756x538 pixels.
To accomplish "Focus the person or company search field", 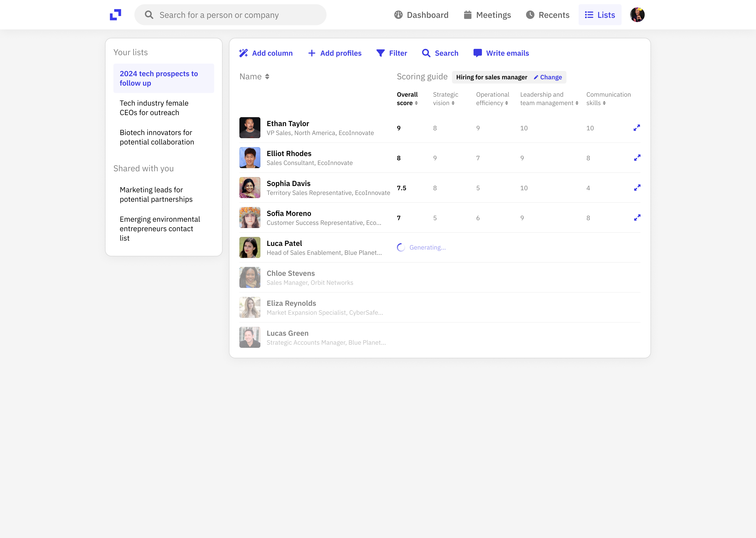I will click(230, 15).
